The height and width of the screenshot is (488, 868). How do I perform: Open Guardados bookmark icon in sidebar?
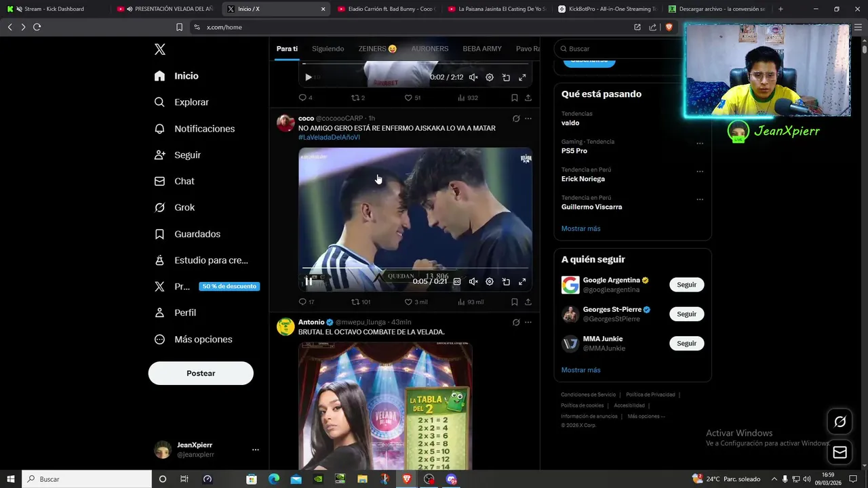159,235
